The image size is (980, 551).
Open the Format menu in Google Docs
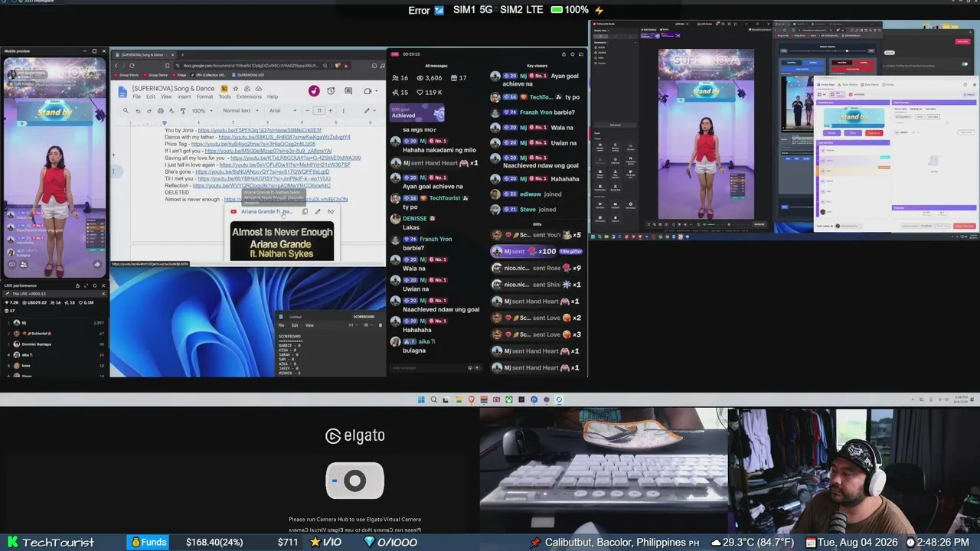coord(204,97)
